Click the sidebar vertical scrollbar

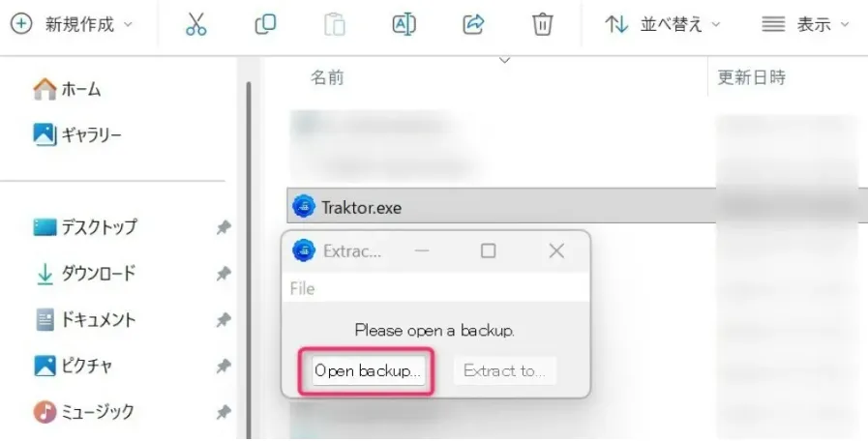click(249, 260)
